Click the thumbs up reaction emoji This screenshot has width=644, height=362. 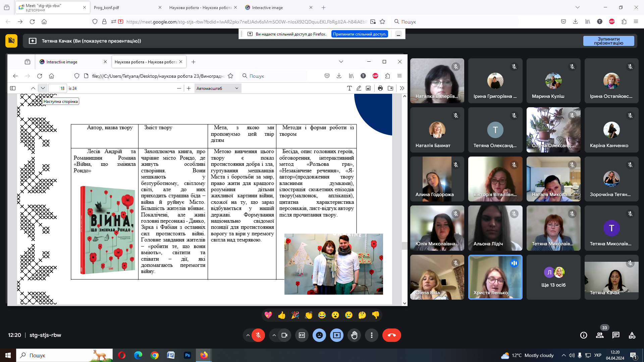click(x=282, y=315)
